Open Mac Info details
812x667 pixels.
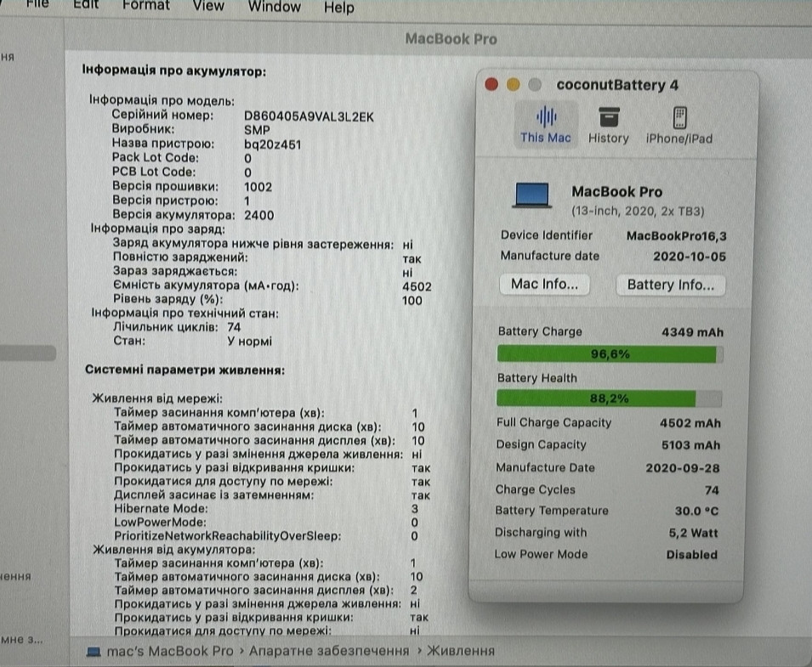click(x=544, y=284)
